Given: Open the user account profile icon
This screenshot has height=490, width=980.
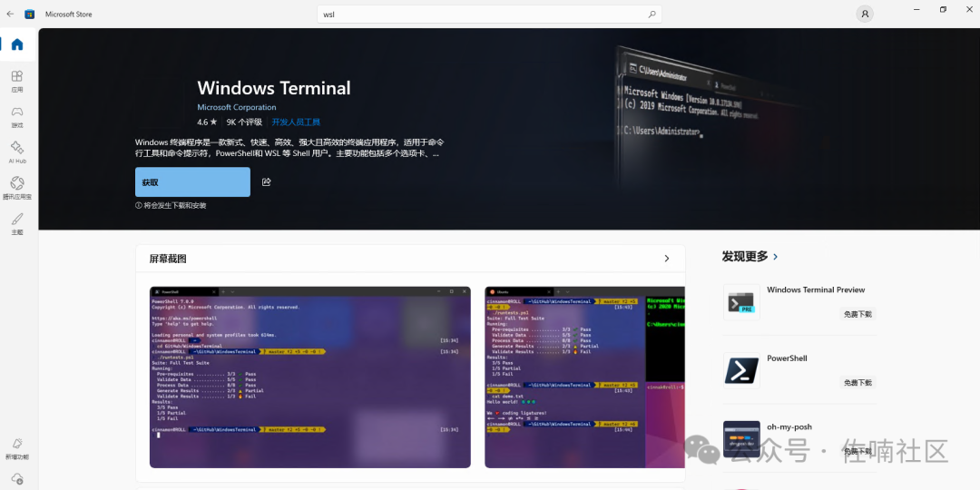Looking at the screenshot, I should click(x=865, y=14).
